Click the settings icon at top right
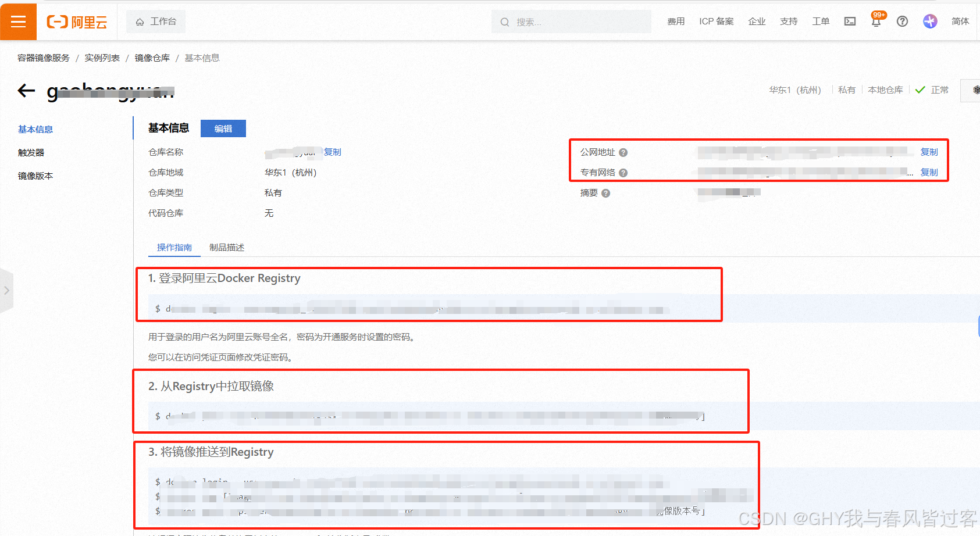980x536 pixels. [x=975, y=90]
